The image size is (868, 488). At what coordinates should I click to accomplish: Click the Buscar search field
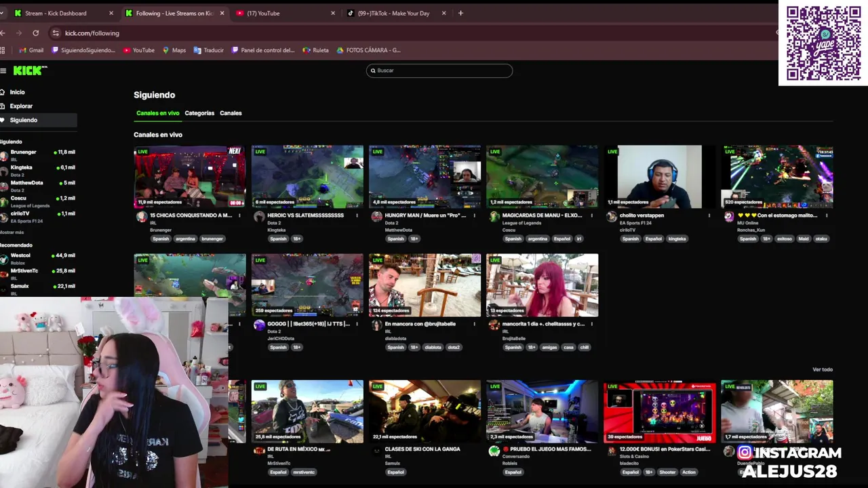point(439,70)
